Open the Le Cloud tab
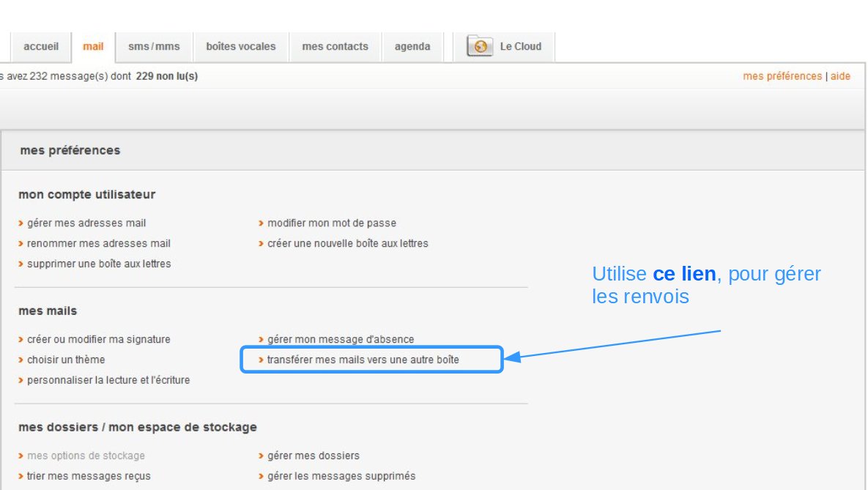This screenshot has height=490, width=868. (x=504, y=46)
